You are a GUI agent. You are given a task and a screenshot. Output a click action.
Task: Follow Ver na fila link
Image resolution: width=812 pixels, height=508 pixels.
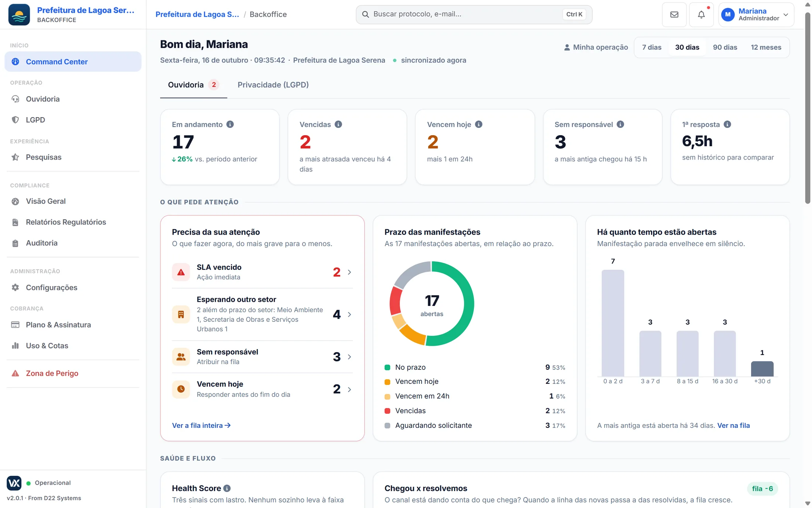733,426
